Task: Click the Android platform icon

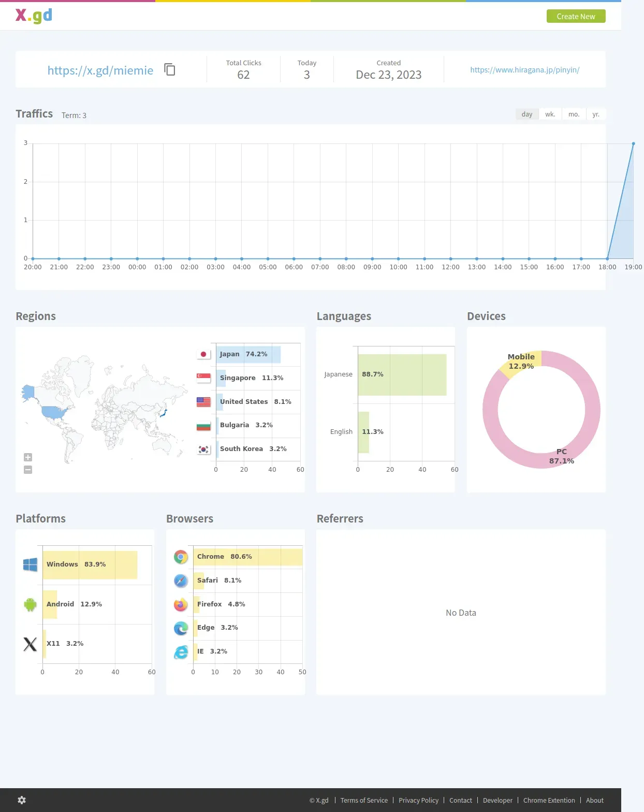Action: point(30,604)
